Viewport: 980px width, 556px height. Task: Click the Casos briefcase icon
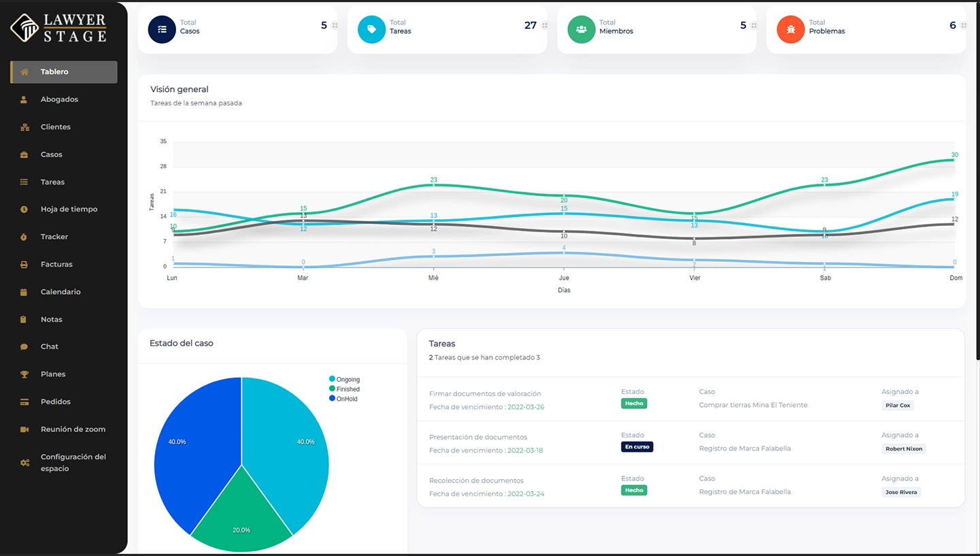click(x=24, y=154)
